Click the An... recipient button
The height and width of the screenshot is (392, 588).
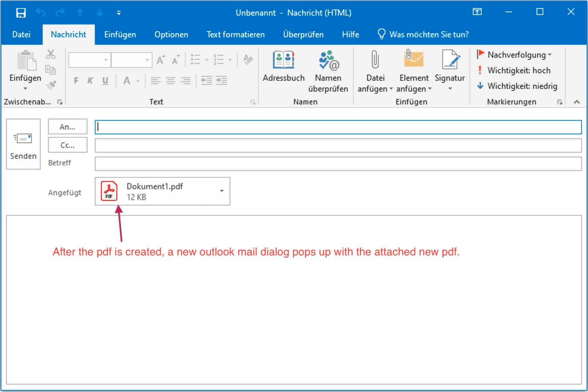[68, 127]
